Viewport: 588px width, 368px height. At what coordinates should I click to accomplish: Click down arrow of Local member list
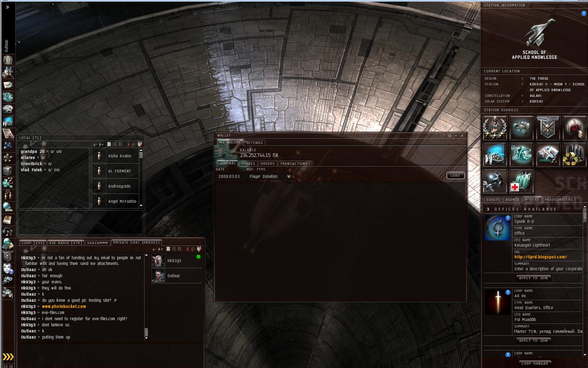[x=141, y=206]
